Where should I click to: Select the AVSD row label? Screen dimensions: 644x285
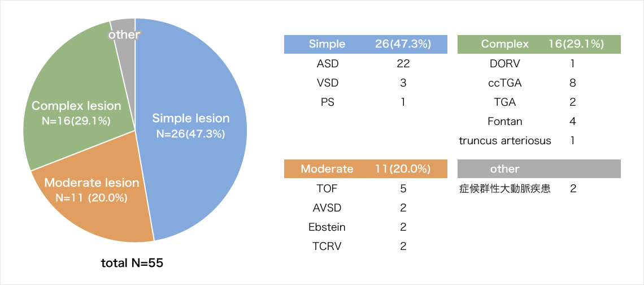click(327, 208)
